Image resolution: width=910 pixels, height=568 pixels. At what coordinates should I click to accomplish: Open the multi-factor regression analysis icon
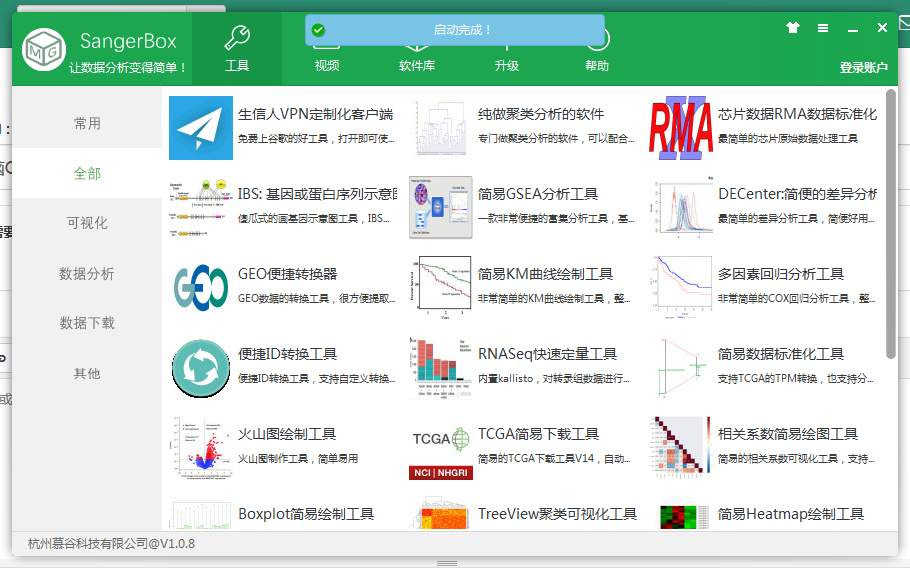pyautogui.click(x=681, y=288)
